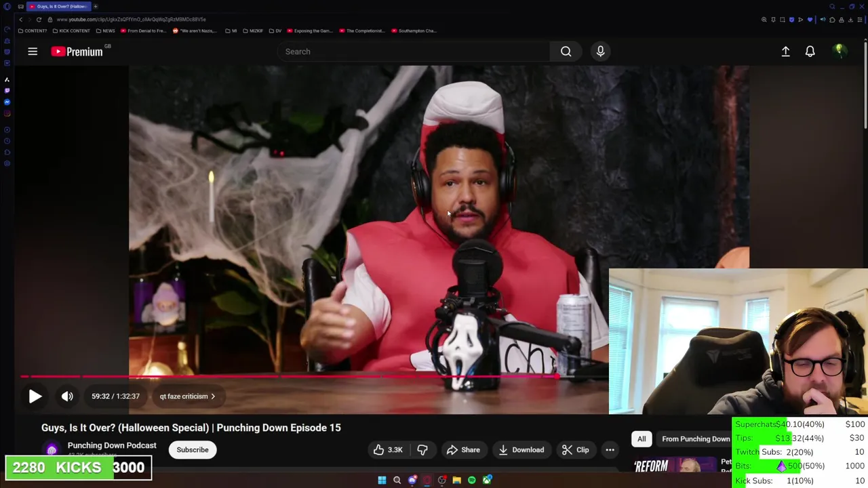This screenshot has width=868, height=488.
Task: Open the YouTube Create upload icon
Action: (x=785, y=52)
